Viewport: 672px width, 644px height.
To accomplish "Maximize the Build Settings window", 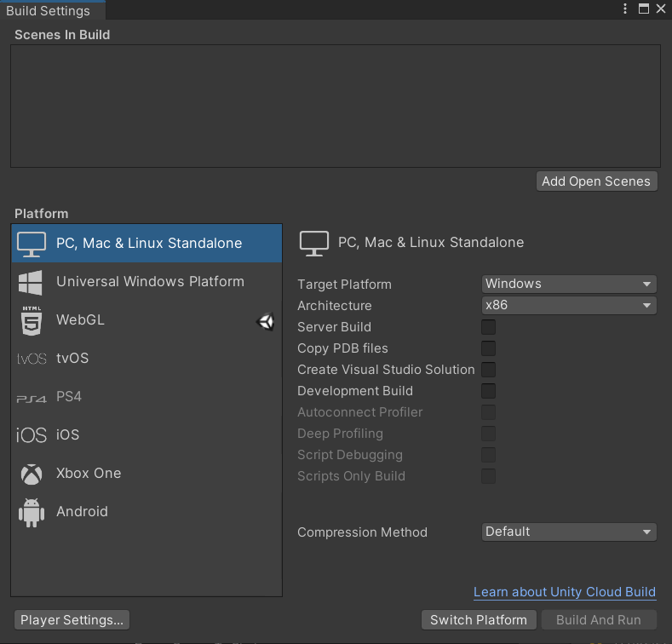I will pyautogui.click(x=644, y=9).
